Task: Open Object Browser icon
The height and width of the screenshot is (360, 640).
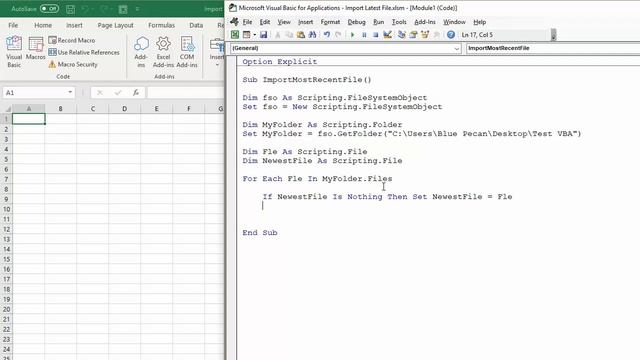Action: [x=425, y=35]
